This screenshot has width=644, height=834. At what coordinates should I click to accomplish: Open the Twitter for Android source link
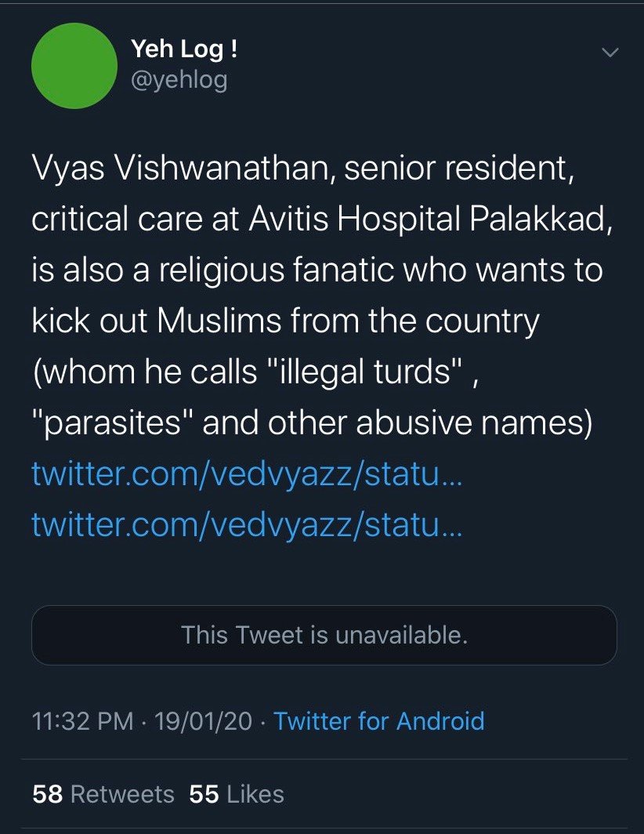pos(379,721)
